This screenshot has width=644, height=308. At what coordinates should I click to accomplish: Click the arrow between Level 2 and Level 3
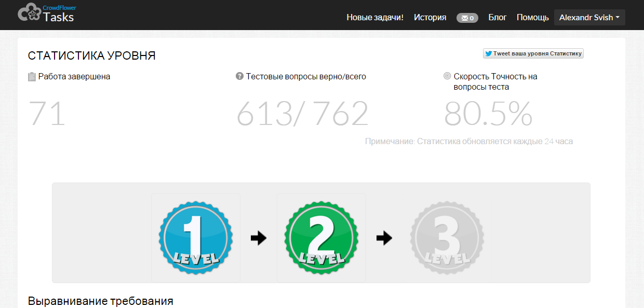click(x=384, y=238)
